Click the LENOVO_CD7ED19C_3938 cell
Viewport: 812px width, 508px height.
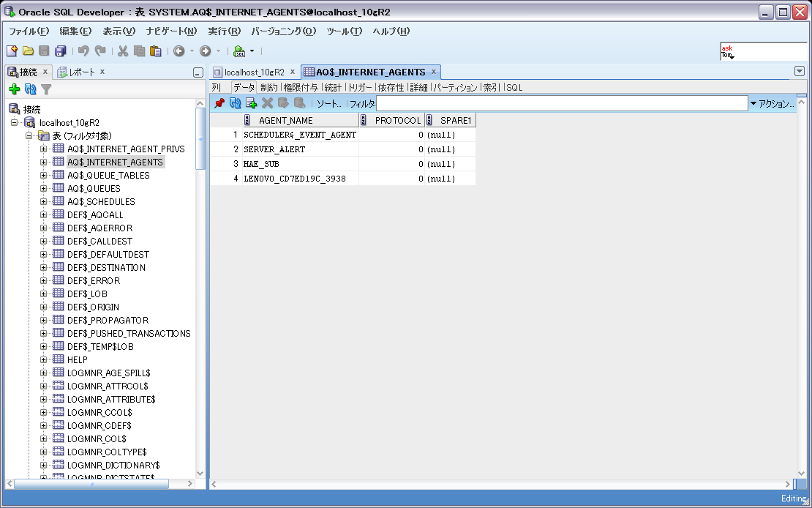[301, 179]
